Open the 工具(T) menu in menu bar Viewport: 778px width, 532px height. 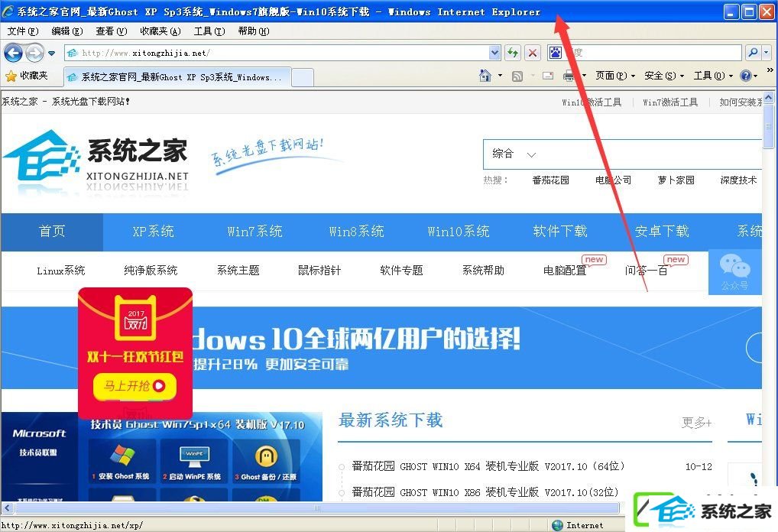(x=209, y=31)
